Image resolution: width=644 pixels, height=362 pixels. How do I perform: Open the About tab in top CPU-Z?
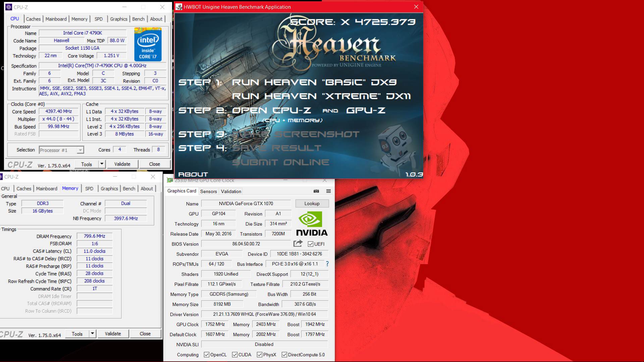[x=156, y=19]
